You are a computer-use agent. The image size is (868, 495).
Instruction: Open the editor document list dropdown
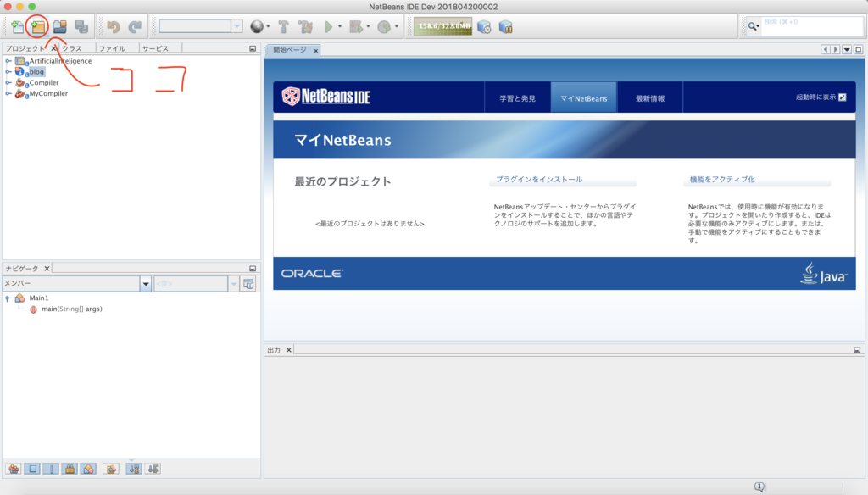pos(847,50)
